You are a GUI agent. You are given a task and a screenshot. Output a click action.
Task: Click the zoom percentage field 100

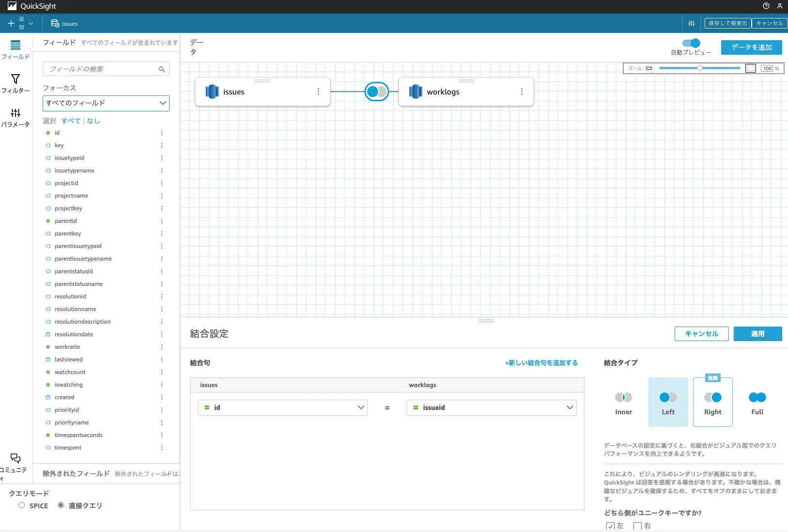pos(767,68)
